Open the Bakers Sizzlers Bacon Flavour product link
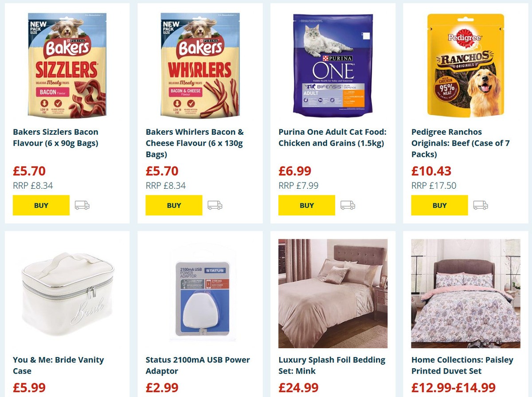This screenshot has width=532, height=397. click(x=55, y=137)
